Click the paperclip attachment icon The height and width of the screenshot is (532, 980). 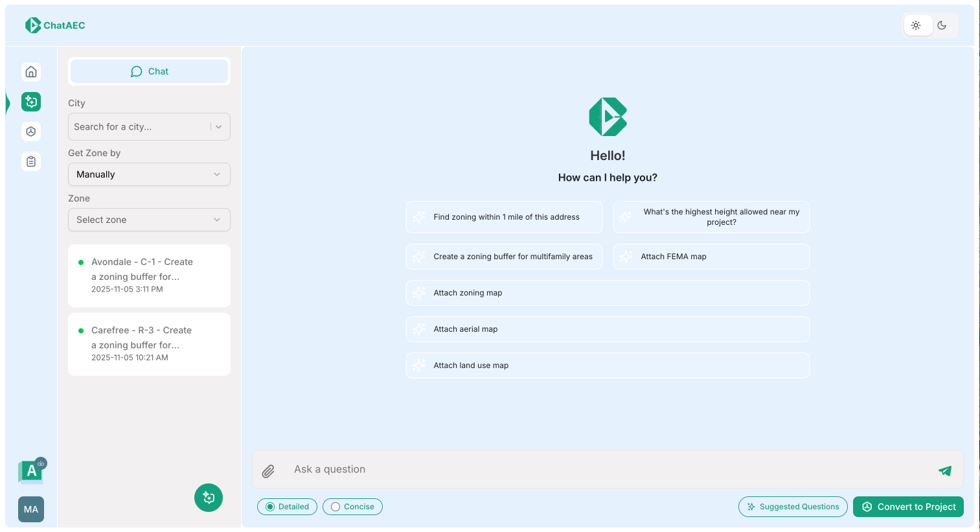coord(268,470)
